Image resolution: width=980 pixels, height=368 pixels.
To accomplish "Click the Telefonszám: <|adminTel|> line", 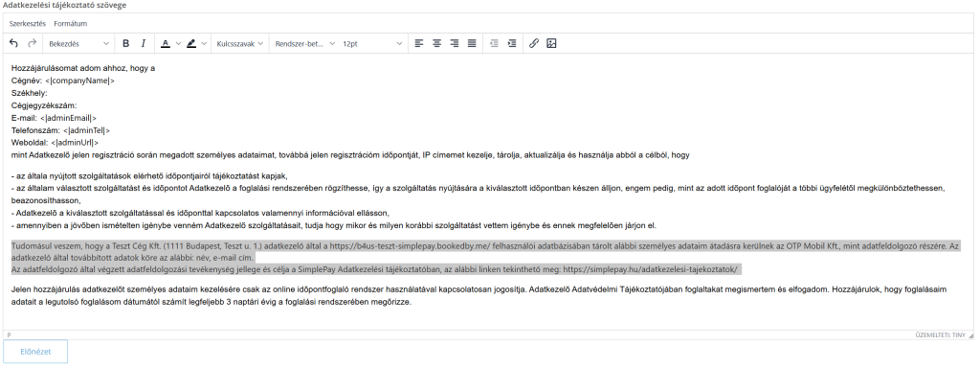I will 60,130.
